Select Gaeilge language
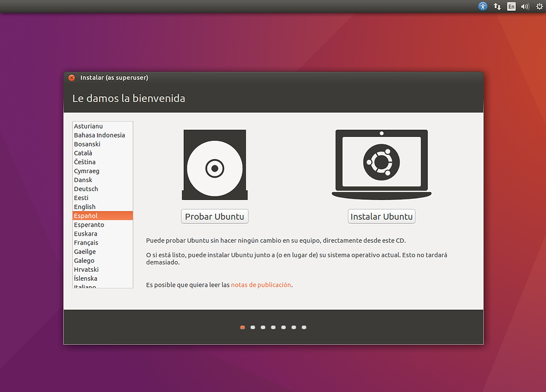The width and height of the screenshot is (546, 392). (103, 252)
